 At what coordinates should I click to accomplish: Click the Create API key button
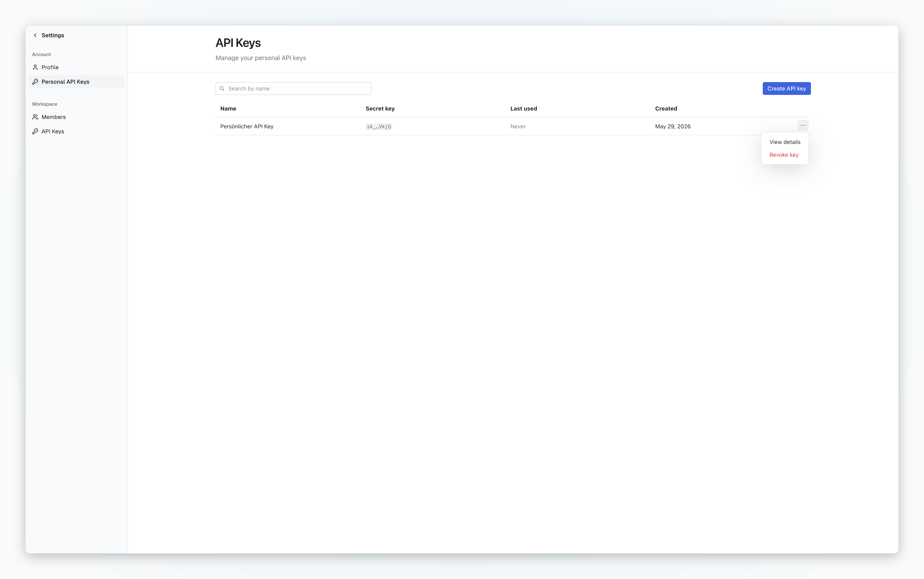[786, 88]
